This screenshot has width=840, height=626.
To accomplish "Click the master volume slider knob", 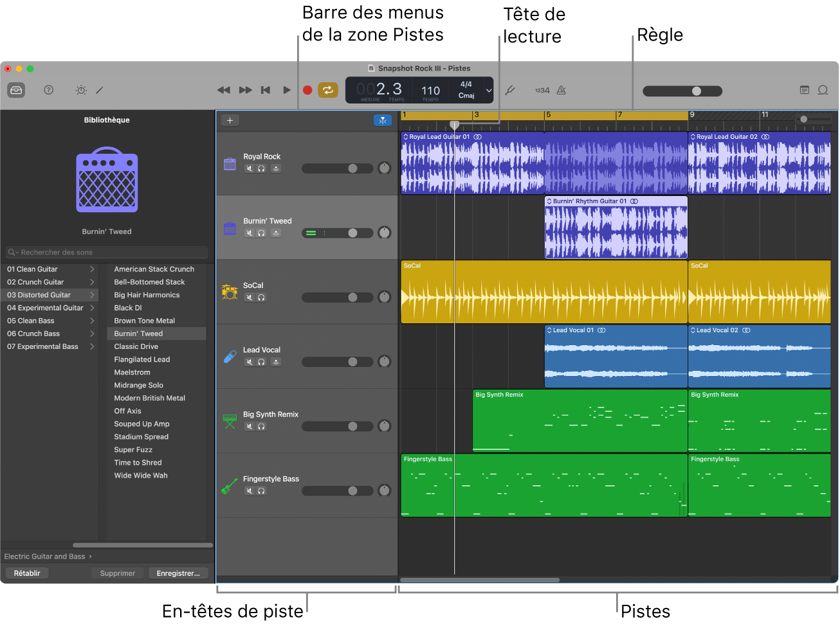I will tap(697, 91).
